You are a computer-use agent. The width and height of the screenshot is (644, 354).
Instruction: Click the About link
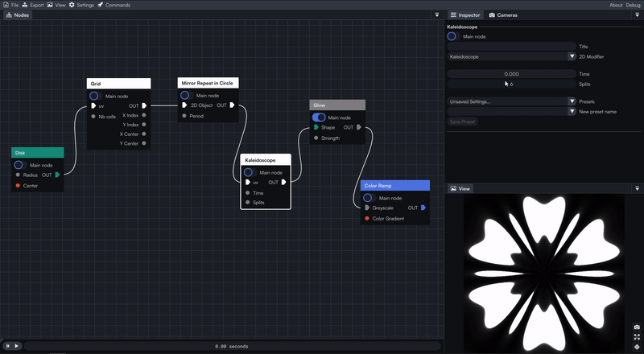(x=616, y=5)
